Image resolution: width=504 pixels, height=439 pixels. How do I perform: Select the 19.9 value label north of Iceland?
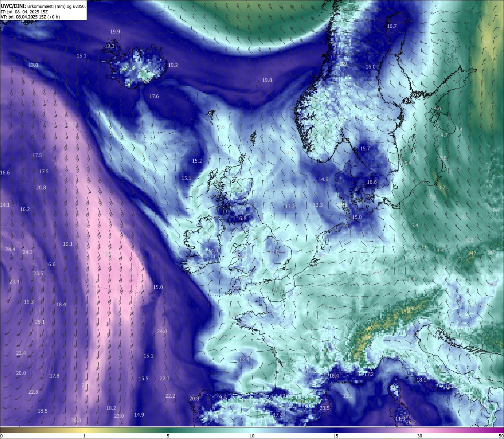click(115, 32)
